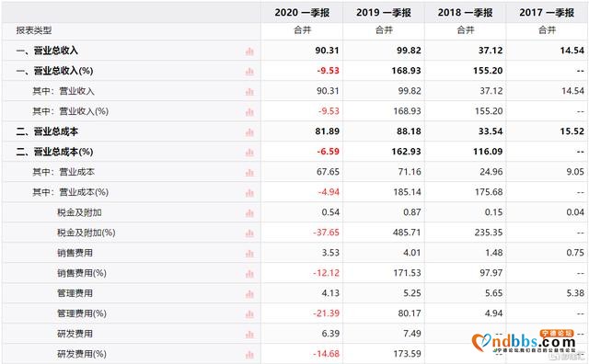Open chart icon for 其中：营业成本(%)
This screenshot has height=364, width=589.
(x=249, y=193)
